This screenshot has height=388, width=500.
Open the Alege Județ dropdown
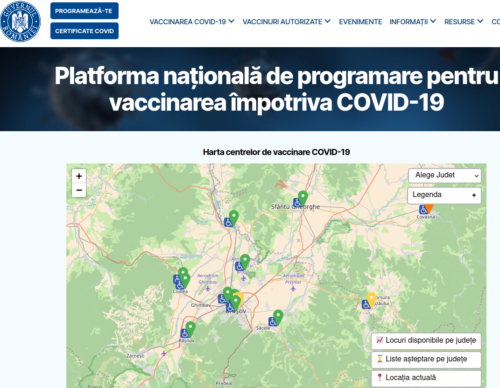tap(445, 175)
